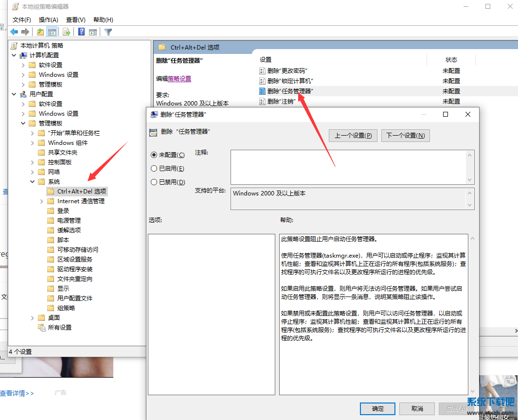Viewport: 518px width, 420px height.
Task: Click the Up one level folder icon
Action: point(40,32)
